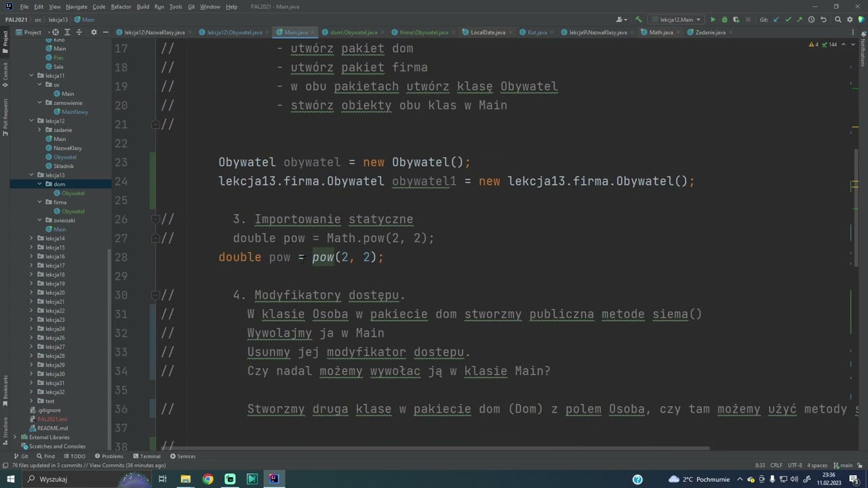Fold the comment block at line 30
This screenshot has height=488, width=868.
(155, 295)
